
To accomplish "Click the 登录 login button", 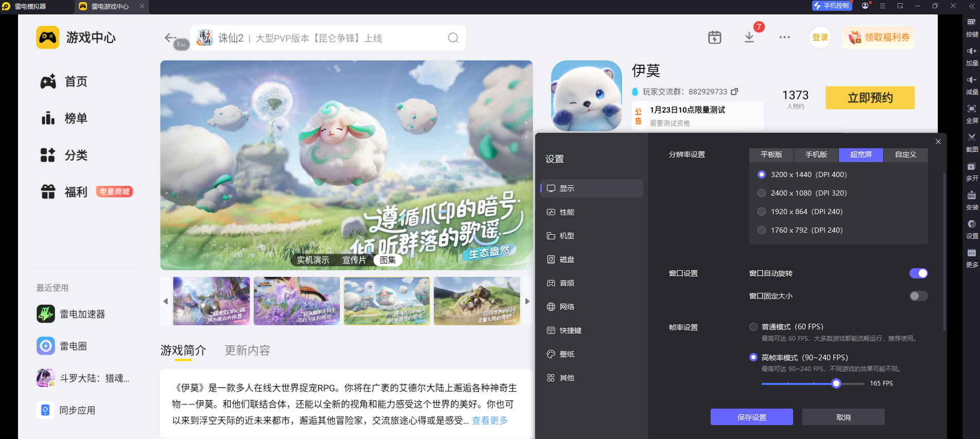I will click(820, 38).
